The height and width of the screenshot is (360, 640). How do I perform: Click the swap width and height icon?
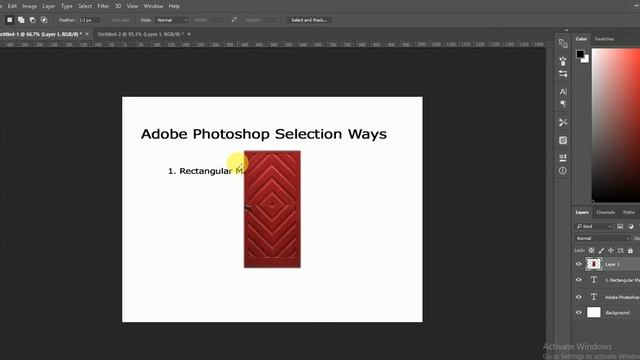234,20
